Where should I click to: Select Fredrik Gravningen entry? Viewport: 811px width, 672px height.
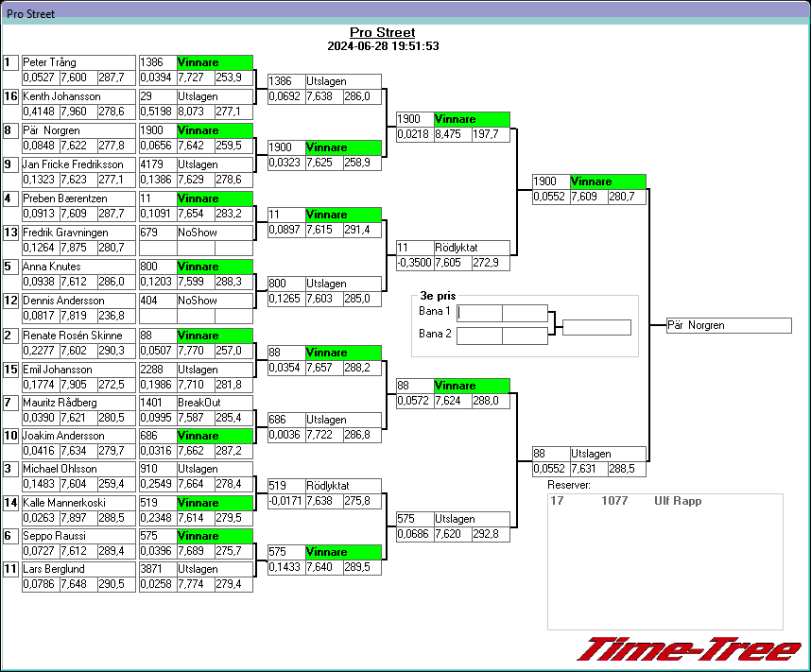[x=78, y=233]
